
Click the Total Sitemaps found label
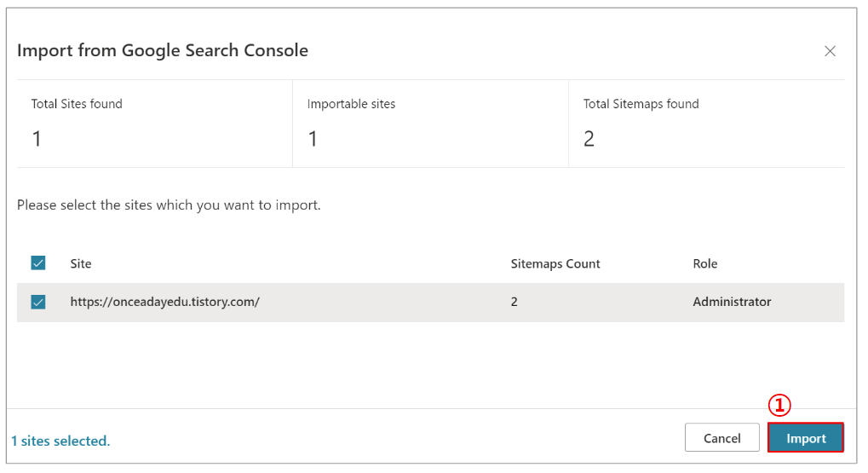[x=641, y=104]
